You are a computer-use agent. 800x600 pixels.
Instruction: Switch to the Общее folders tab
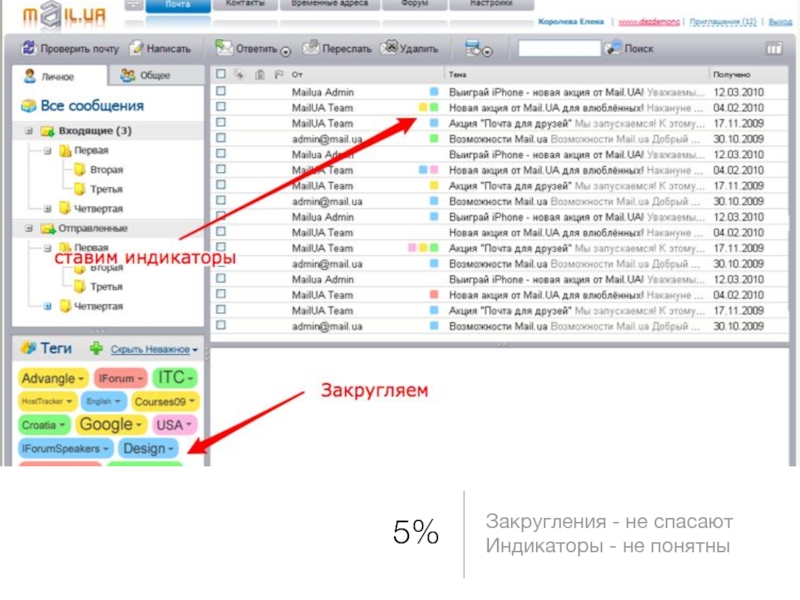(156, 76)
